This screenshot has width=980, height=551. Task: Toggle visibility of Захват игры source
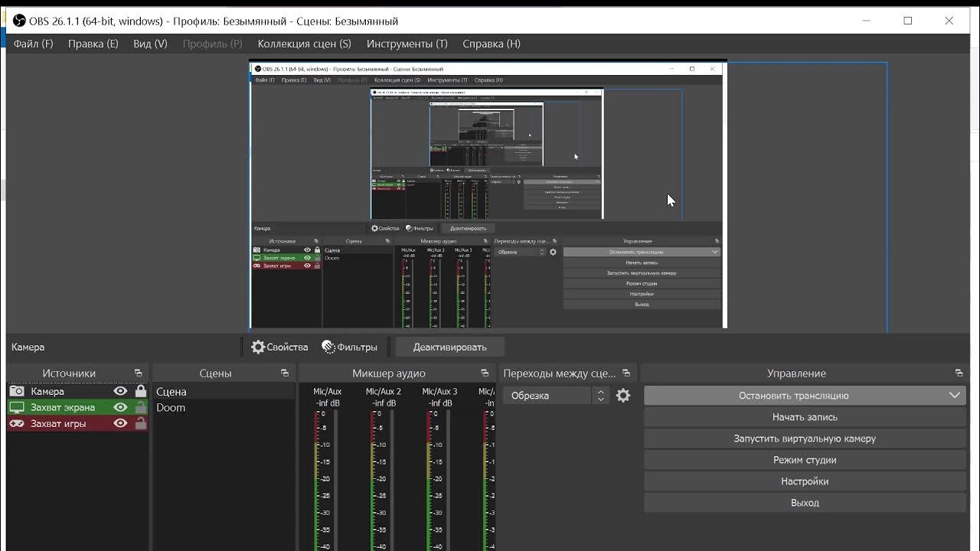[x=120, y=423]
